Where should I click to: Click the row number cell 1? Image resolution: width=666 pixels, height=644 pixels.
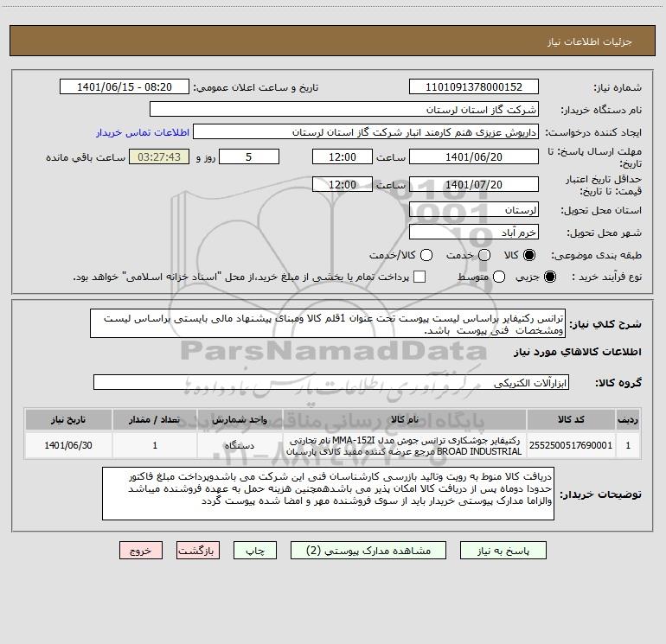pos(628,445)
